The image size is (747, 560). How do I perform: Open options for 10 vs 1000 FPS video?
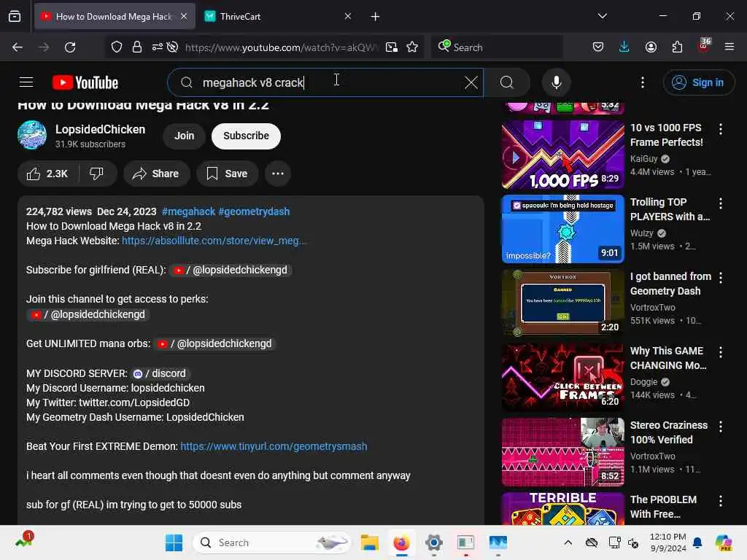720,129
